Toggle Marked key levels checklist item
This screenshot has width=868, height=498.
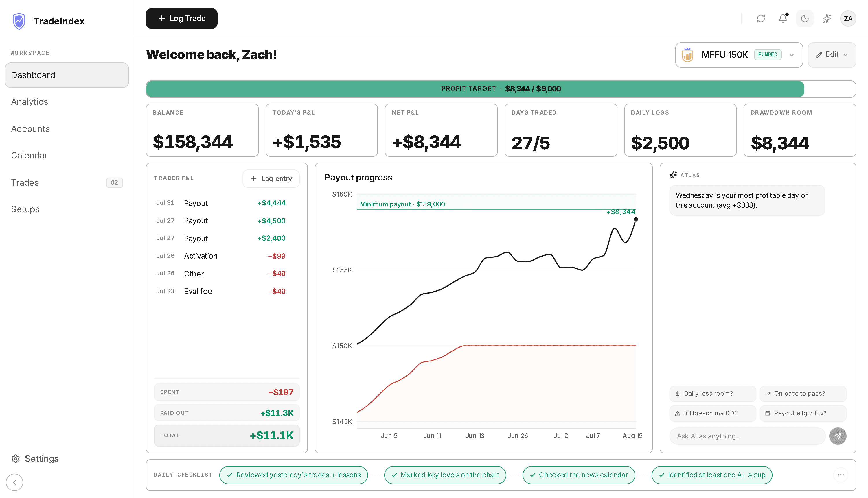point(445,475)
